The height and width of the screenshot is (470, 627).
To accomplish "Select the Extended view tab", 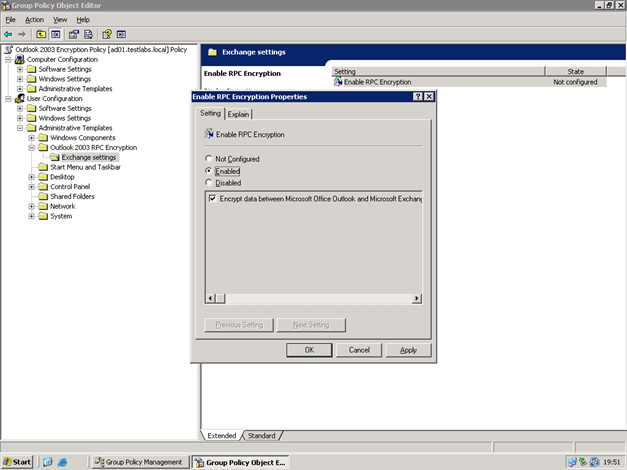I will 222,436.
